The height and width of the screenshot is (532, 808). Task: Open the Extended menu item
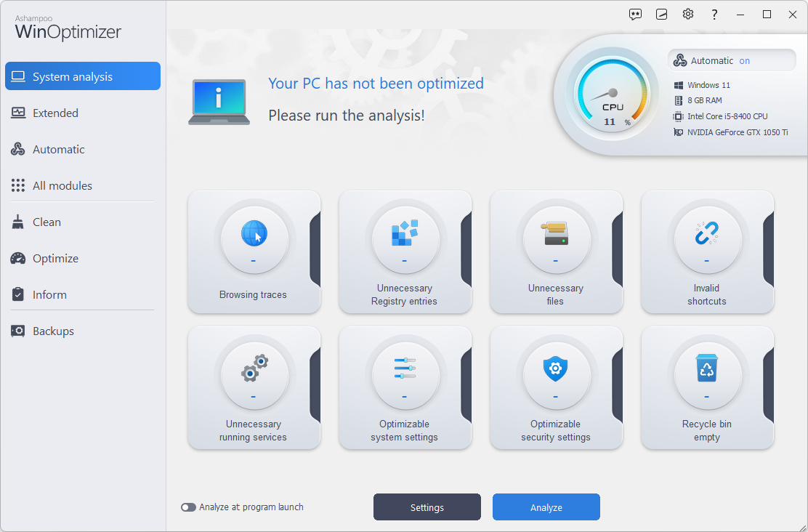point(82,113)
